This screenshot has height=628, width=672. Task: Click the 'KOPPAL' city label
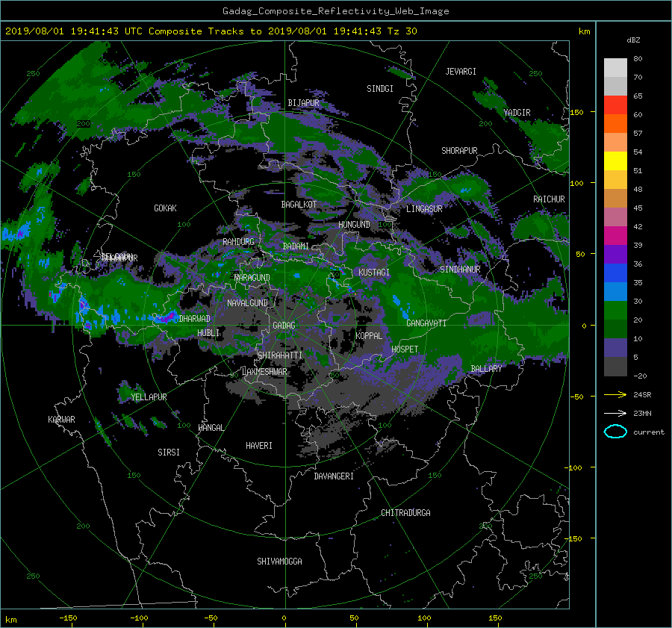tap(369, 336)
